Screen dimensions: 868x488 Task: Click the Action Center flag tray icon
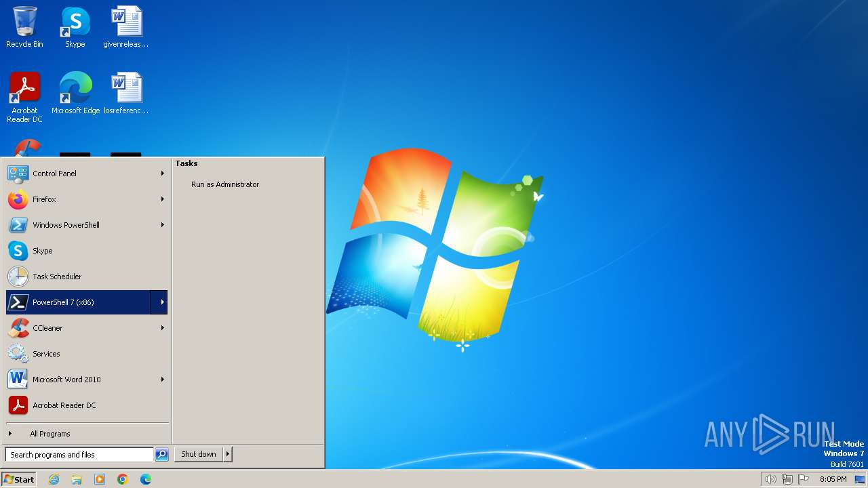pos(804,479)
